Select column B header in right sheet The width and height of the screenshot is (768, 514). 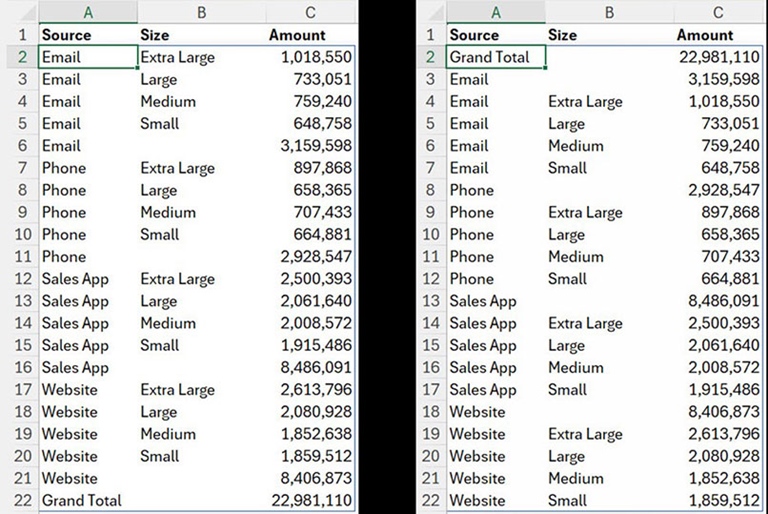[x=608, y=12]
